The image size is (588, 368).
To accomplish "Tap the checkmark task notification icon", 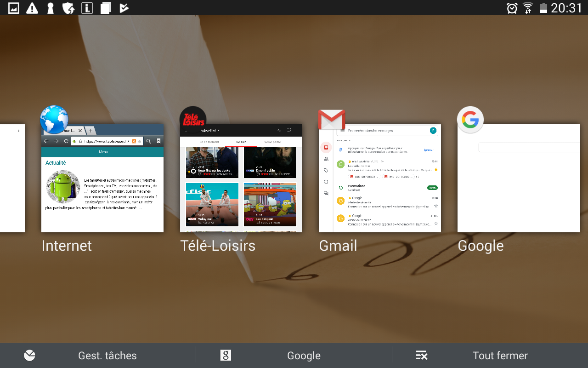I will point(124,8).
